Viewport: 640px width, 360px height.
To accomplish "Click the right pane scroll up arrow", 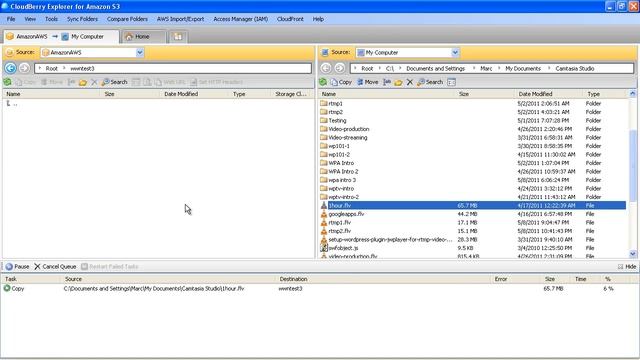I will point(633,93).
